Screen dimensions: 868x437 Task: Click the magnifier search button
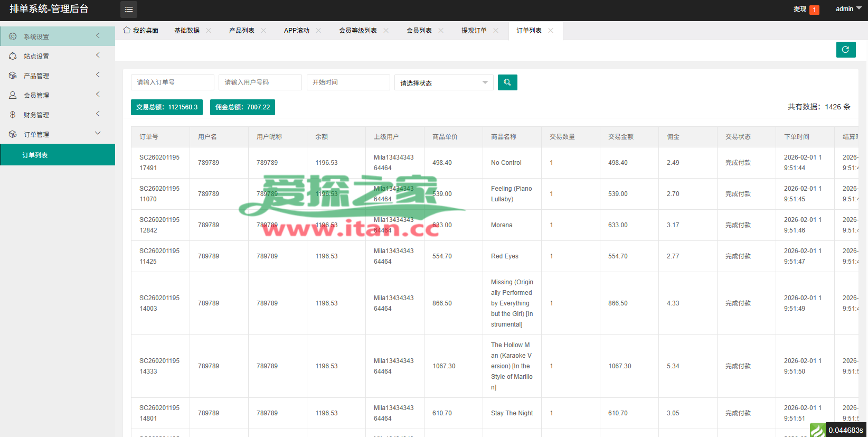[507, 82]
